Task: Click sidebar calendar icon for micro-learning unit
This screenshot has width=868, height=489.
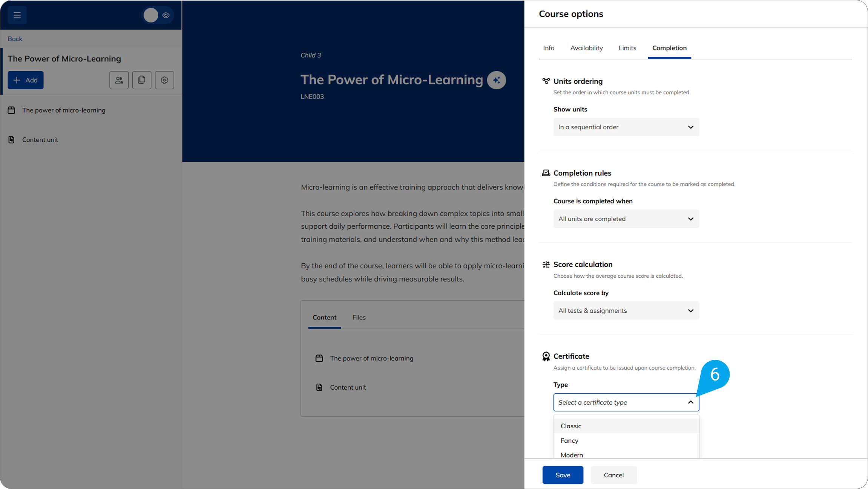Action: 11,110
